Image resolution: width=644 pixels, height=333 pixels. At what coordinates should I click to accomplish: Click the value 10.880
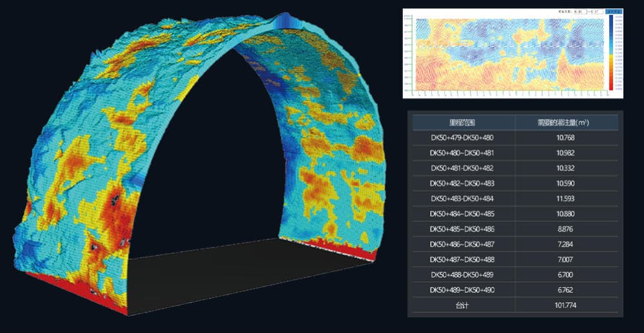[567, 214]
